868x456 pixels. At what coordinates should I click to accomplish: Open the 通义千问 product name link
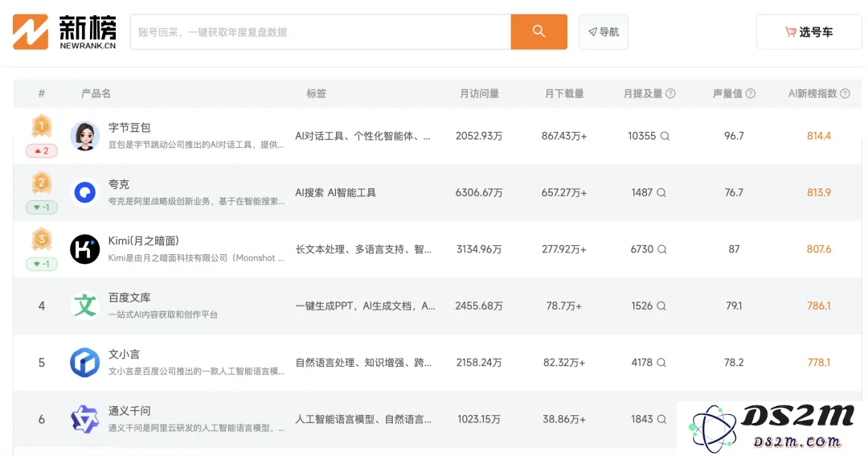pyautogui.click(x=129, y=411)
